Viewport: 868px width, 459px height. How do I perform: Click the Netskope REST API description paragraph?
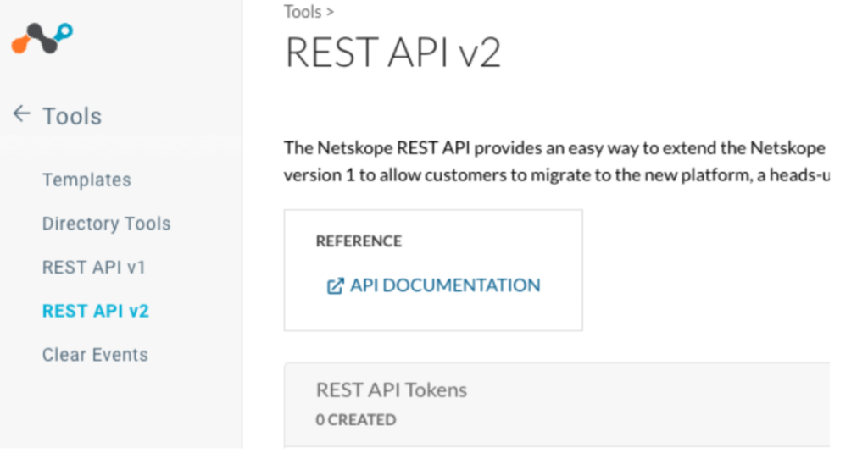pyautogui.click(x=556, y=162)
